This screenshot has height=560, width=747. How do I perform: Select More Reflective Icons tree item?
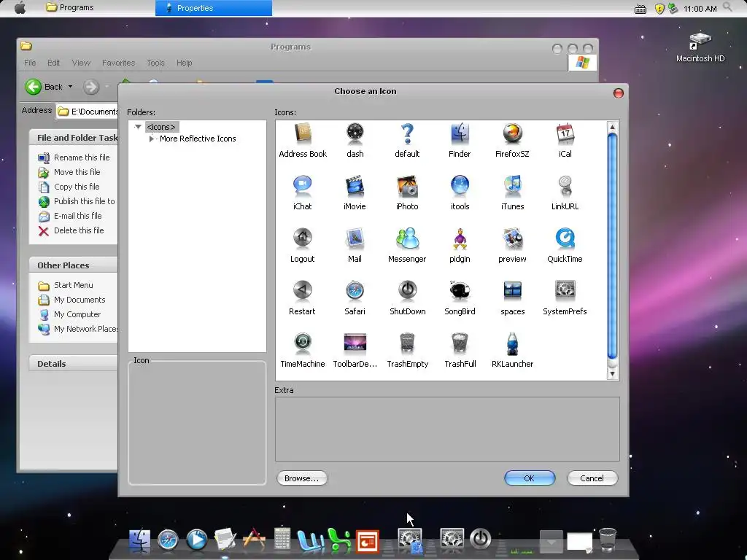[x=198, y=139]
